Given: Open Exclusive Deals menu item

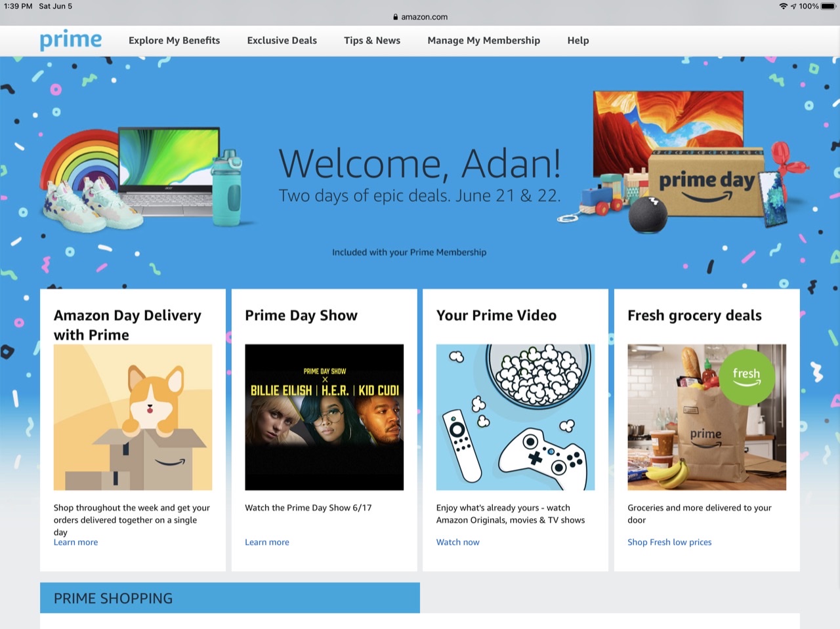Looking at the screenshot, I should (x=282, y=41).
